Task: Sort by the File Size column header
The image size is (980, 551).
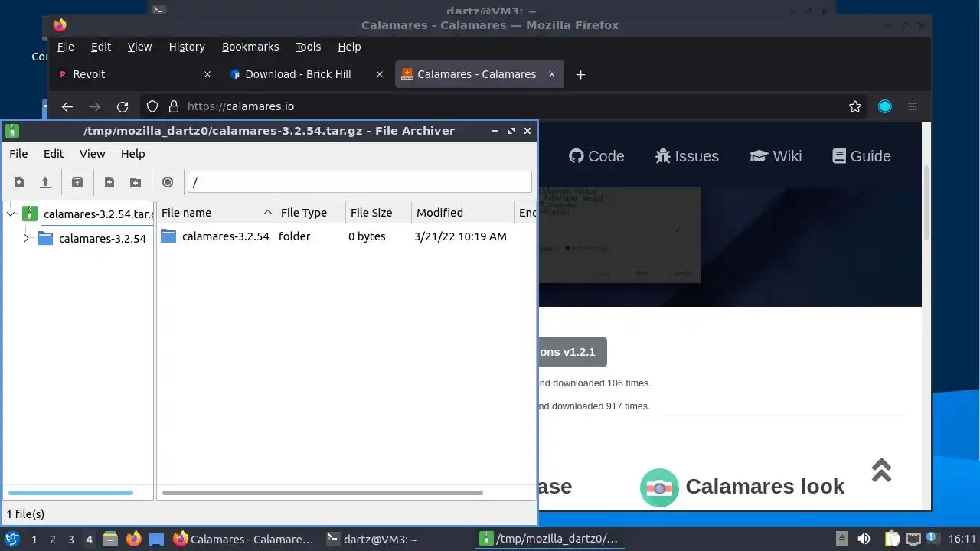Action: 378,213
